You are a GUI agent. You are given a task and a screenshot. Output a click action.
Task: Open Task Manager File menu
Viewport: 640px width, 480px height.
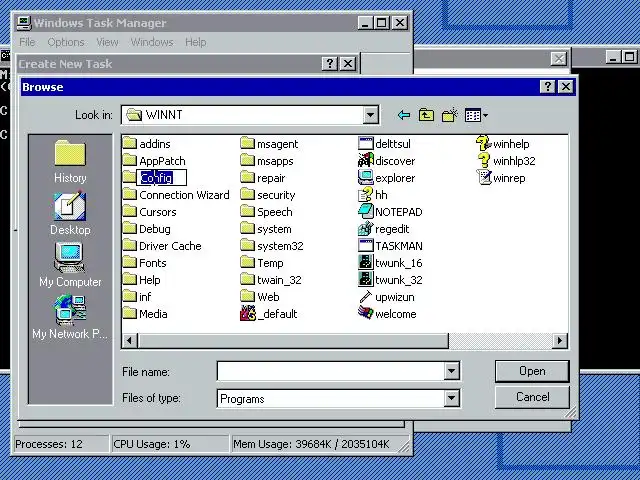pyautogui.click(x=27, y=42)
